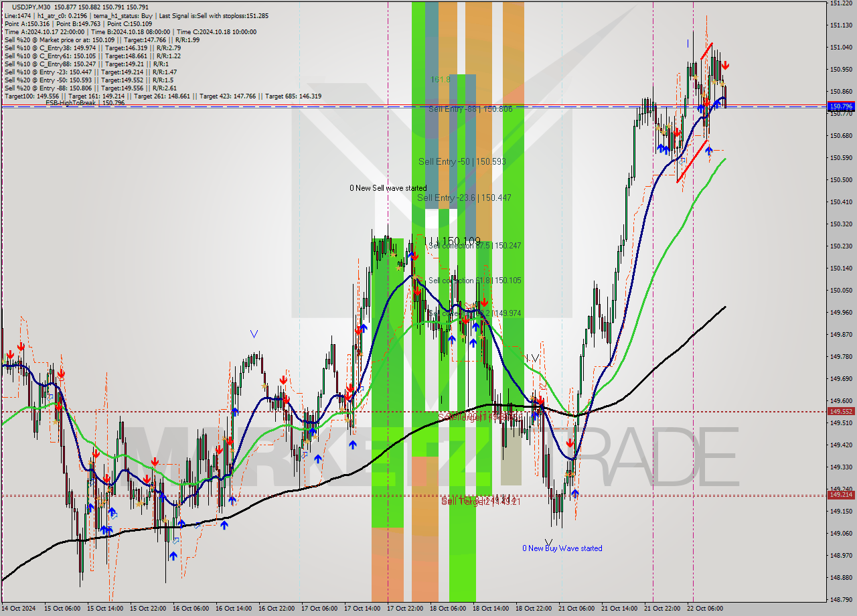Select the 'Last Signal is:Sell with stoploss:151.285' line
The width and height of the screenshot is (857, 616).
tap(213, 15)
